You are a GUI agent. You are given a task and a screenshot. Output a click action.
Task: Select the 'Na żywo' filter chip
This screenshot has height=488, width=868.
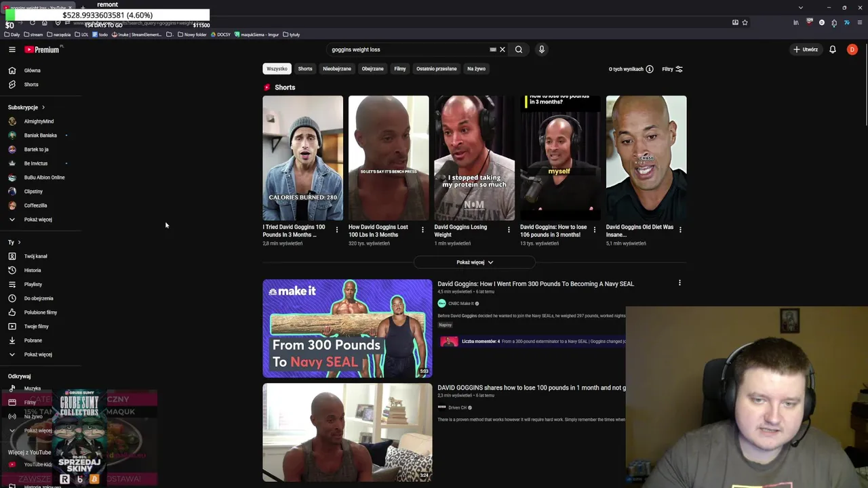476,68
